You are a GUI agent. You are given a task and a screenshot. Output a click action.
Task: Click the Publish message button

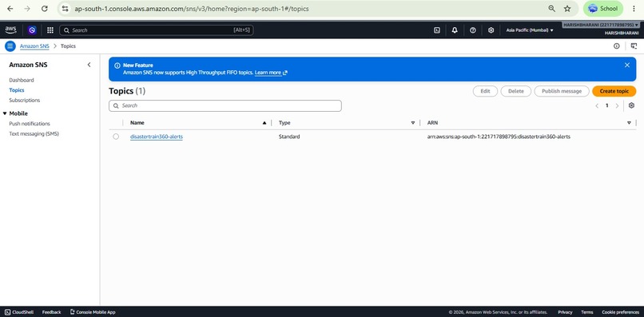tap(562, 91)
